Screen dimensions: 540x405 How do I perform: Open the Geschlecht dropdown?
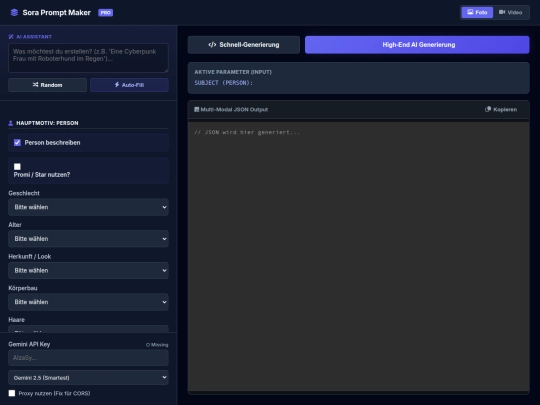pyautogui.click(x=88, y=207)
